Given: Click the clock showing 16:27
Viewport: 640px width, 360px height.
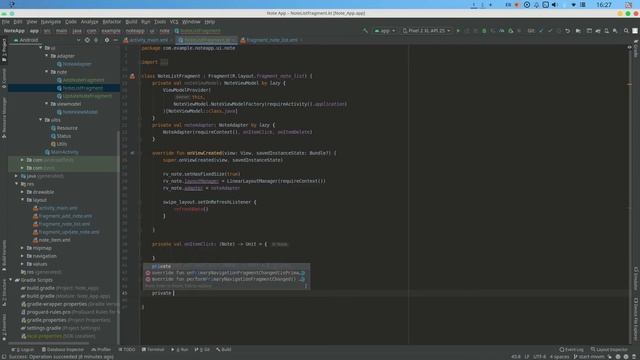Looking at the screenshot, I should (x=604, y=5).
